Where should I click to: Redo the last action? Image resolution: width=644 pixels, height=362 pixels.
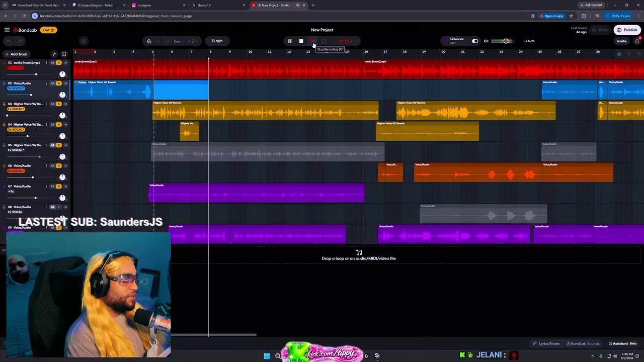pos(20,41)
